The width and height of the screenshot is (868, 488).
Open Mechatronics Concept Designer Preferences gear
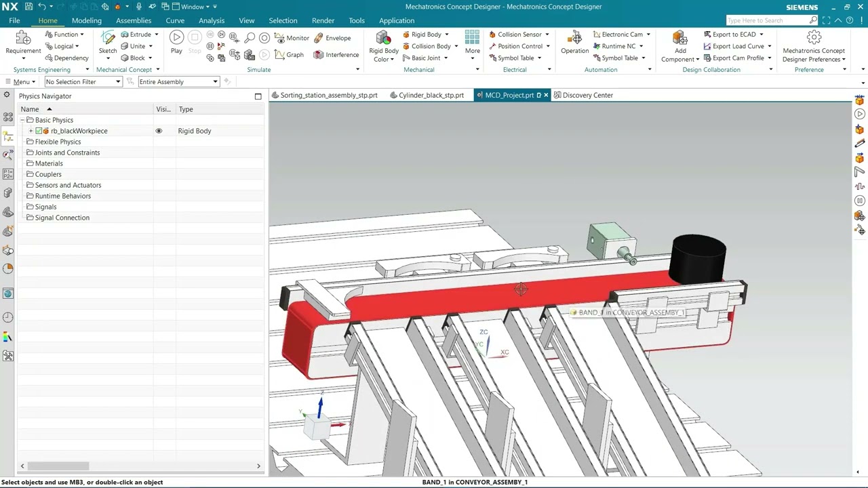point(814,38)
